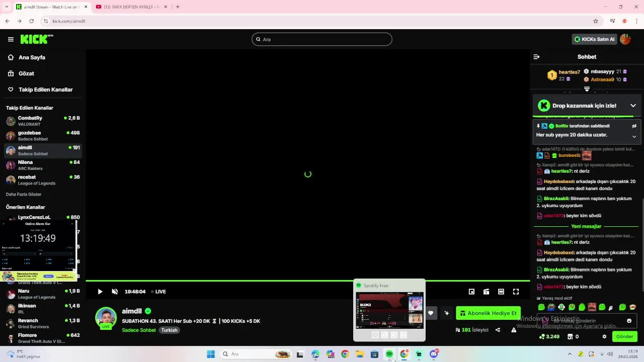644x362 pixels.
Task: Open the user profile avatar menu
Action: (x=625, y=39)
